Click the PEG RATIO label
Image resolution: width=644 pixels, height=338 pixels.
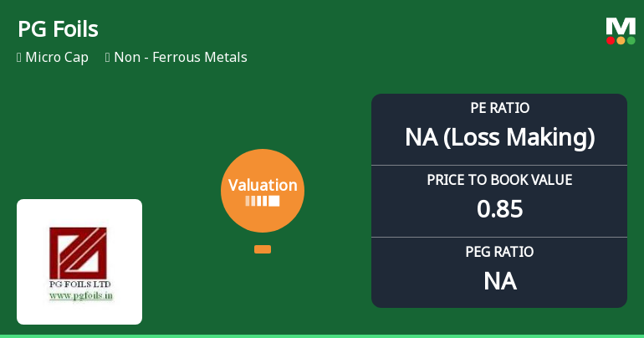(499, 252)
